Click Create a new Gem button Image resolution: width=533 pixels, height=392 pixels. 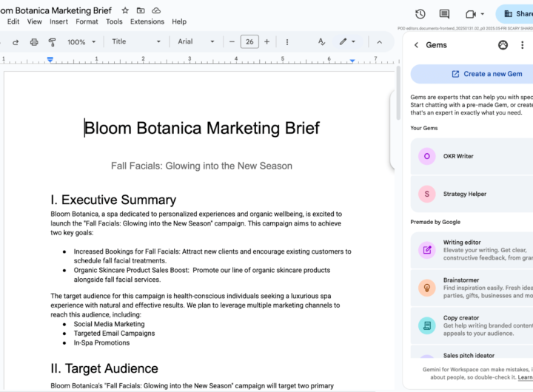click(x=486, y=74)
